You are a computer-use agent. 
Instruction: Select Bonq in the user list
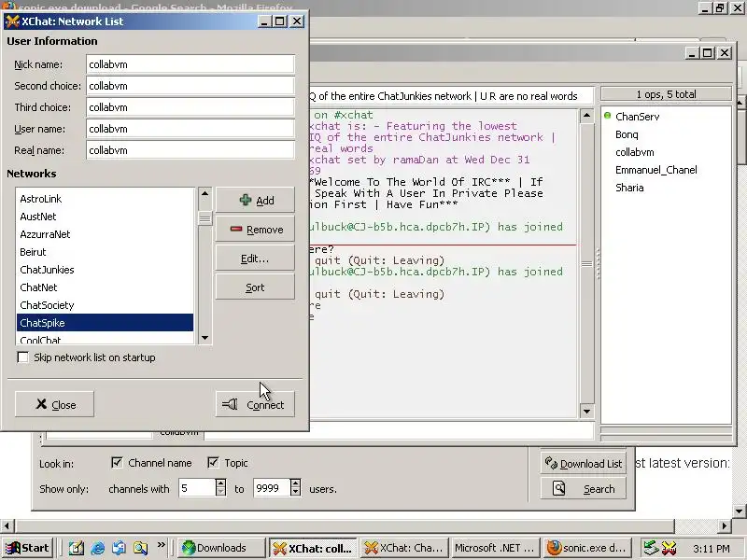(x=627, y=134)
